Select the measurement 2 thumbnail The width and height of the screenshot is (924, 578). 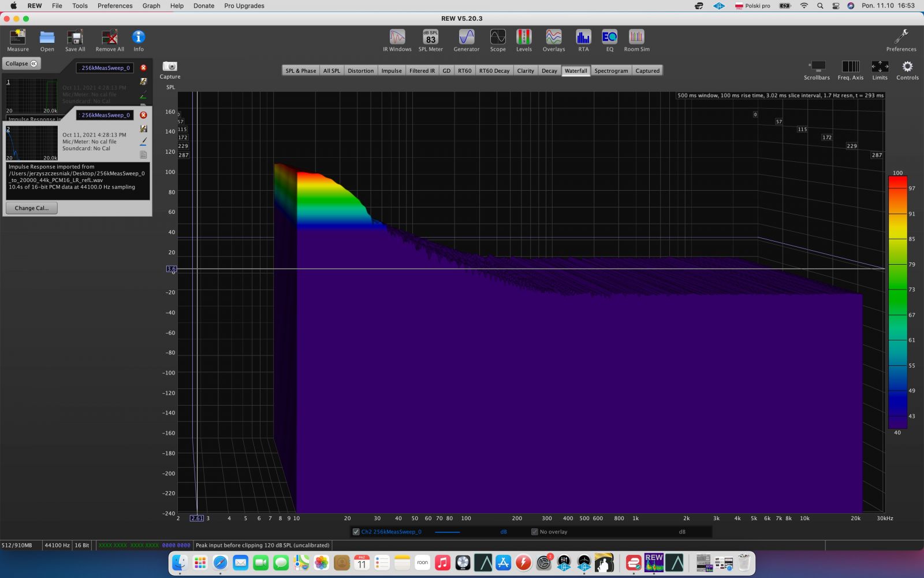(x=32, y=143)
